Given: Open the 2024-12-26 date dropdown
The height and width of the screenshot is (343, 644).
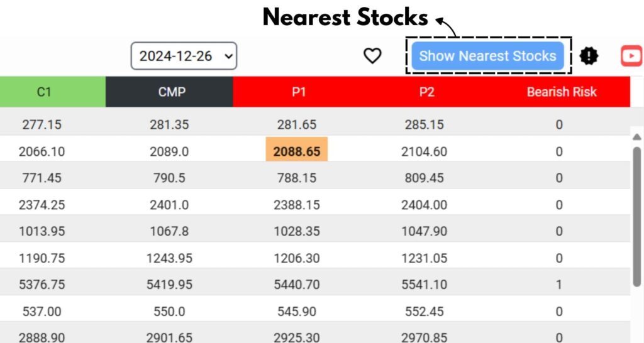Looking at the screenshot, I should pos(184,56).
